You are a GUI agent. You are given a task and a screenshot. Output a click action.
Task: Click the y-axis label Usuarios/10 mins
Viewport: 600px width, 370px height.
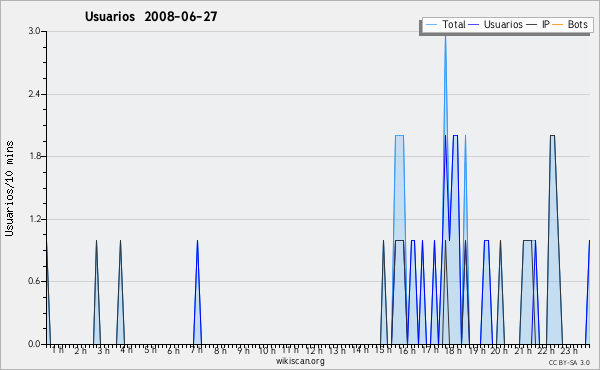9,189
